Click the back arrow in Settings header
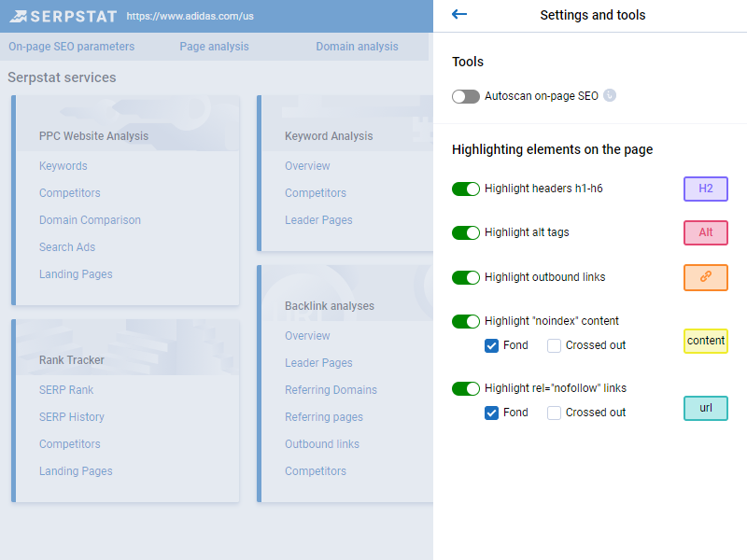 pyautogui.click(x=458, y=14)
